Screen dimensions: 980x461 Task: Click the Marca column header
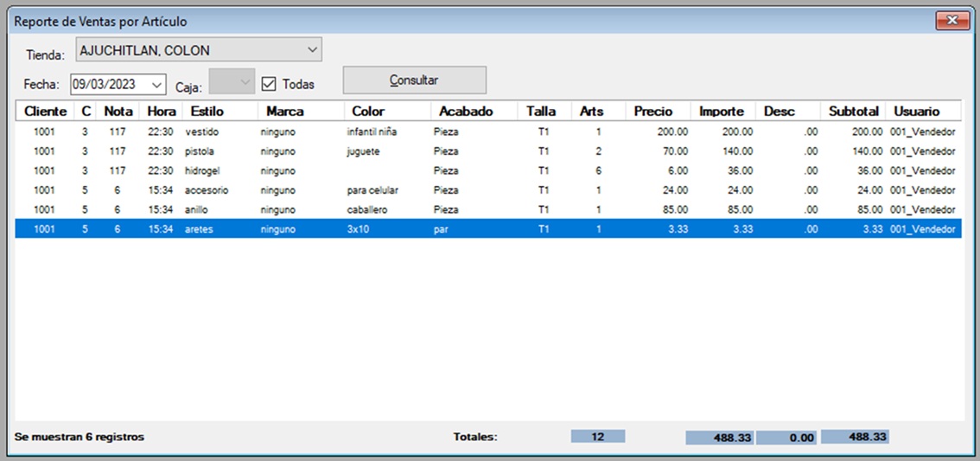pos(284,111)
